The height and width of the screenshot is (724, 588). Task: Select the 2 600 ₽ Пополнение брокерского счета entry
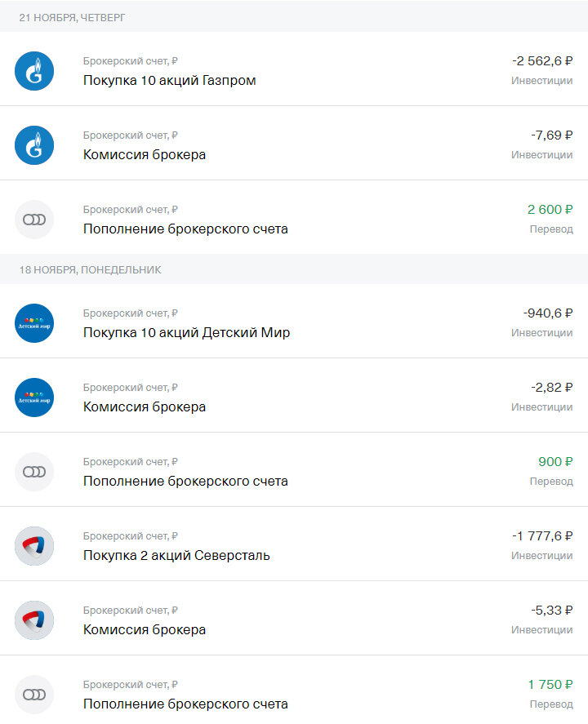pyautogui.click(x=294, y=217)
